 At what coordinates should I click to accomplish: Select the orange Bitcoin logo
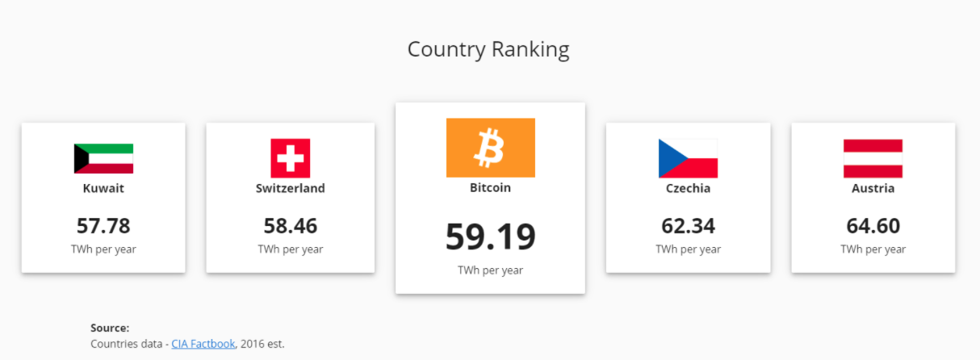490,148
